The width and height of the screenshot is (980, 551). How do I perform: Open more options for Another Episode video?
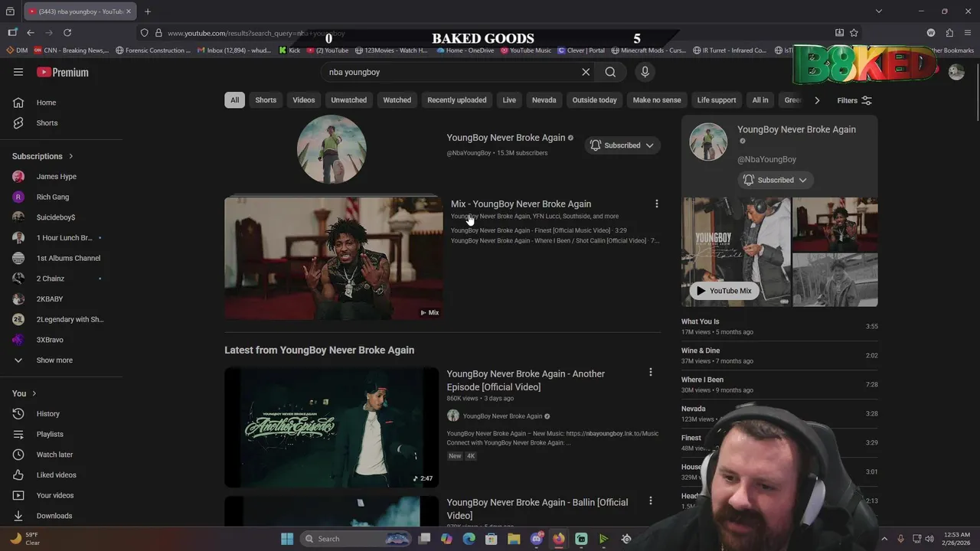point(651,373)
